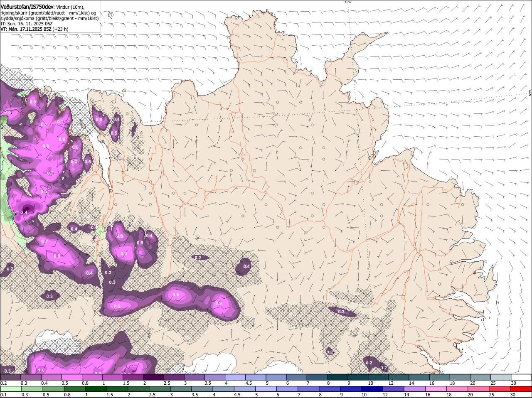The image size is (532, 398).
Task: Click the 'VT: Mán. 17.11.2025 05Z' valid time
Action: (26, 29)
